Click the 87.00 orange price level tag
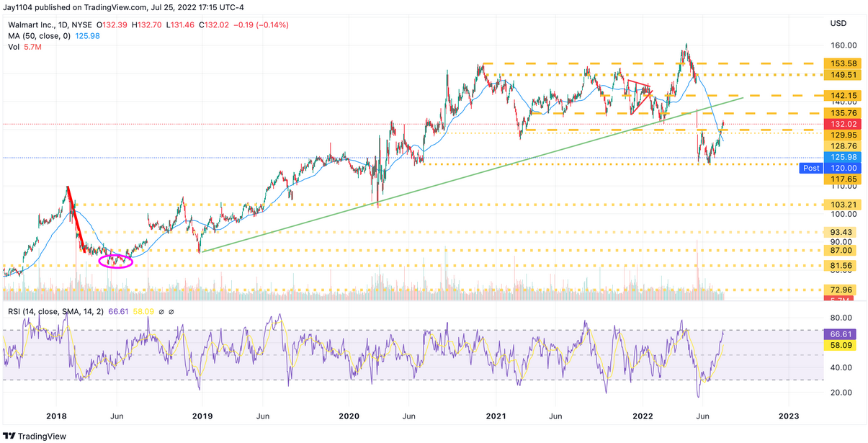 point(839,250)
